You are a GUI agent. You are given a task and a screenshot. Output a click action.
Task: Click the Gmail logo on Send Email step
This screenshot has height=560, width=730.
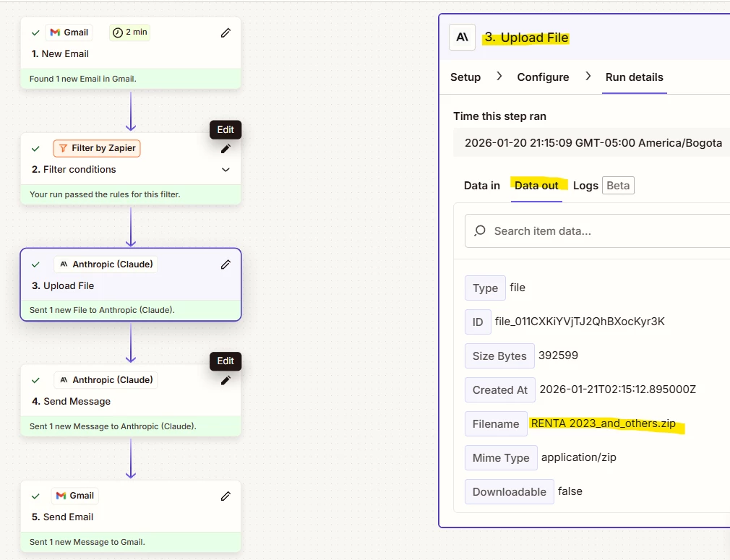[61, 496]
